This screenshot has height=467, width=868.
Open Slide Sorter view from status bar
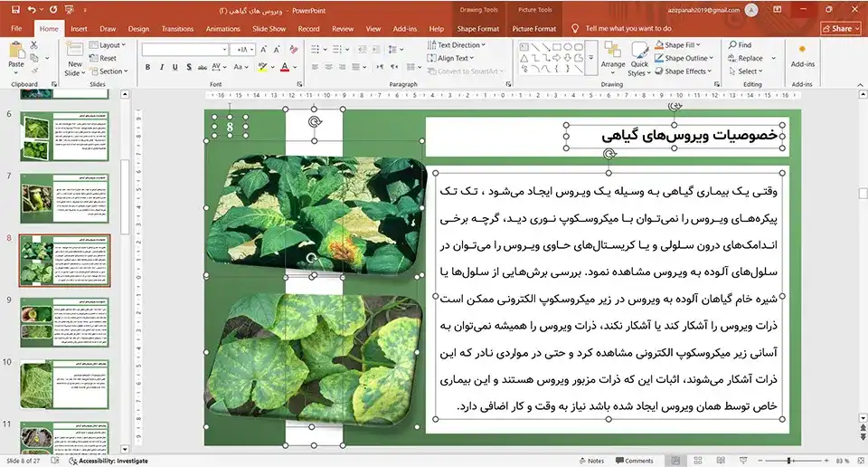698,461
